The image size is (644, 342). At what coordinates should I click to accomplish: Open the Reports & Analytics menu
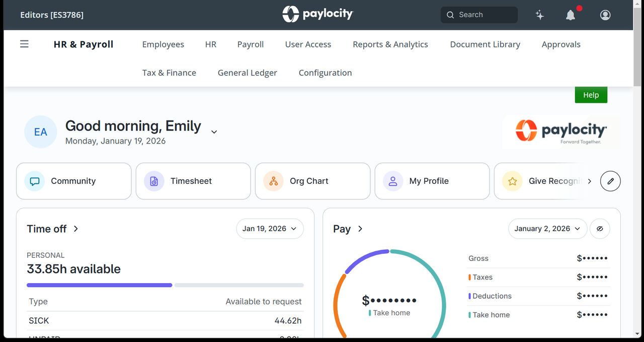390,44
